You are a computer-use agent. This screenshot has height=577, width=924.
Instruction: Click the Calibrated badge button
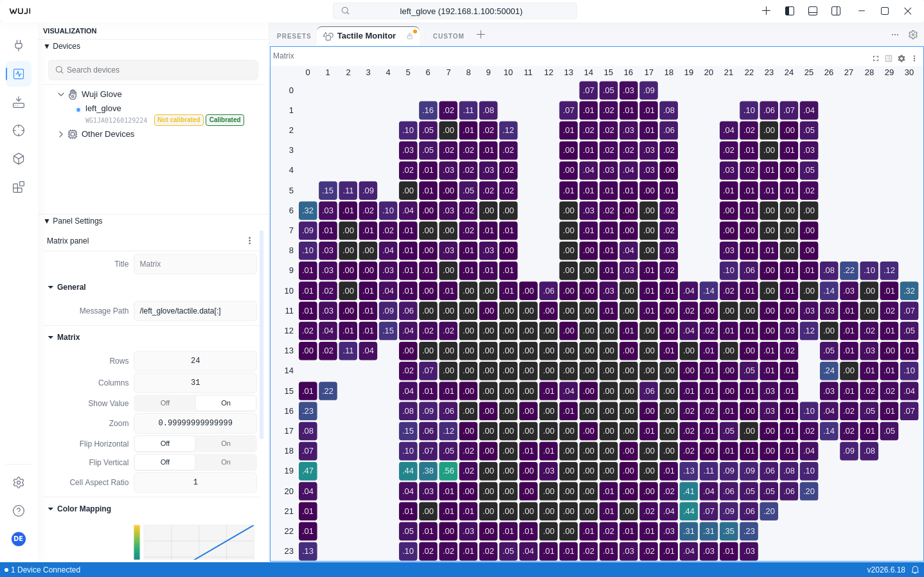(x=225, y=120)
